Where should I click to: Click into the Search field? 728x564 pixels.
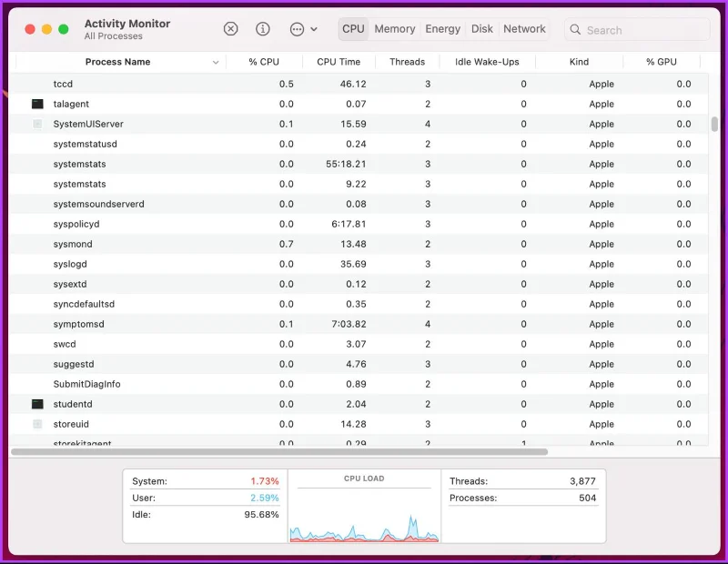coord(637,30)
